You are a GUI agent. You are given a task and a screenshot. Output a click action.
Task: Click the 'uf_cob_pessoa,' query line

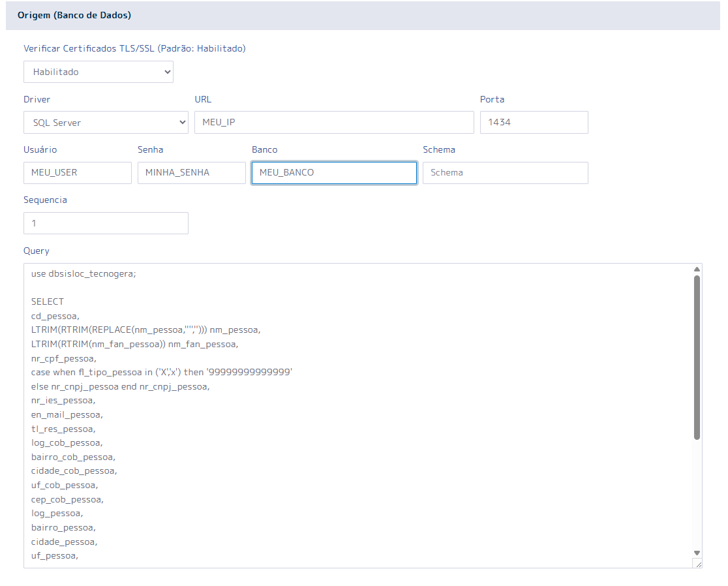pos(65,486)
